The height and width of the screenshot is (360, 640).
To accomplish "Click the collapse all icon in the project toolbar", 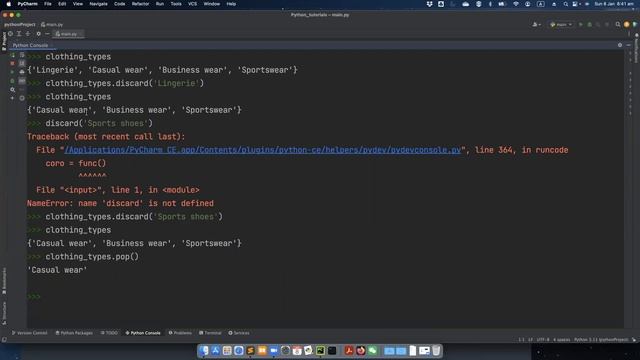I will click(x=28, y=34).
